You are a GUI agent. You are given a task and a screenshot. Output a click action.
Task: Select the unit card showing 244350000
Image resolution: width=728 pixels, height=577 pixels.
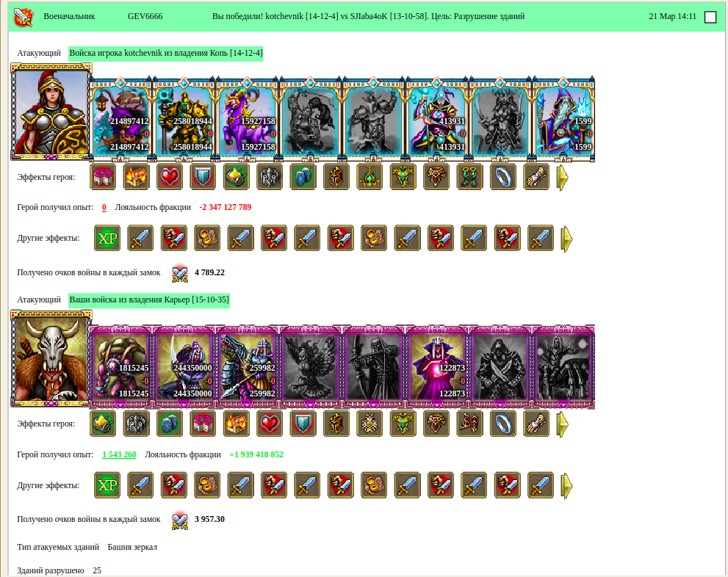tap(184, 366)
